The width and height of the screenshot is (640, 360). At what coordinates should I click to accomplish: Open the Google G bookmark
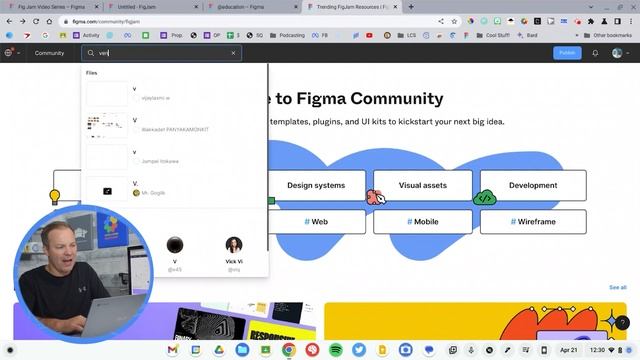click(45, 36)
